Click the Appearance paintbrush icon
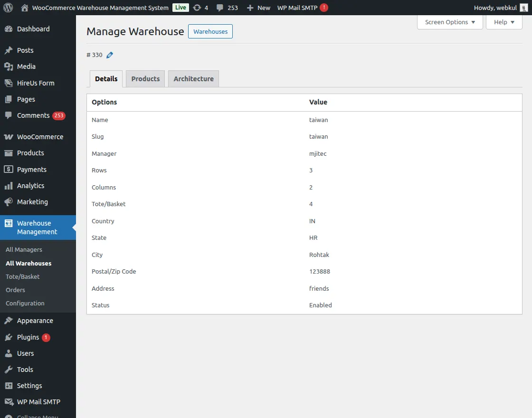Viewport: 532px width, 418px height. tap(9, 321)
